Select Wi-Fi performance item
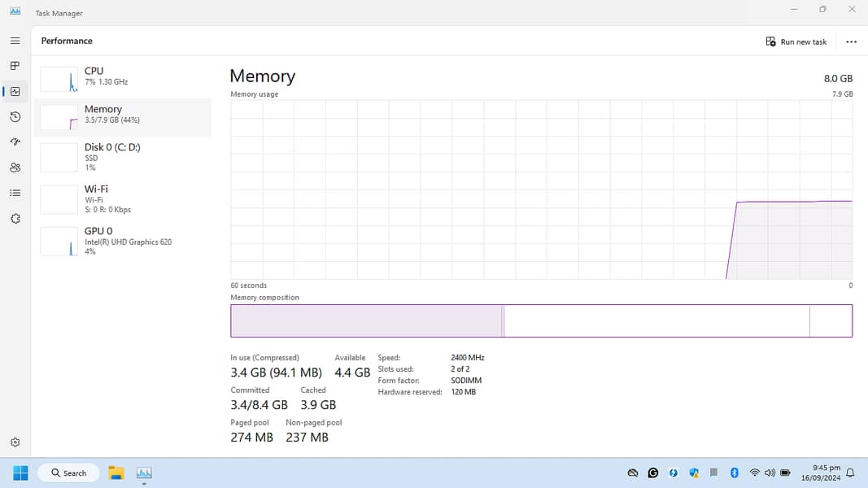The height and width of the screenshot is (488, 868). pyautogui.click(x=122, y=198)
